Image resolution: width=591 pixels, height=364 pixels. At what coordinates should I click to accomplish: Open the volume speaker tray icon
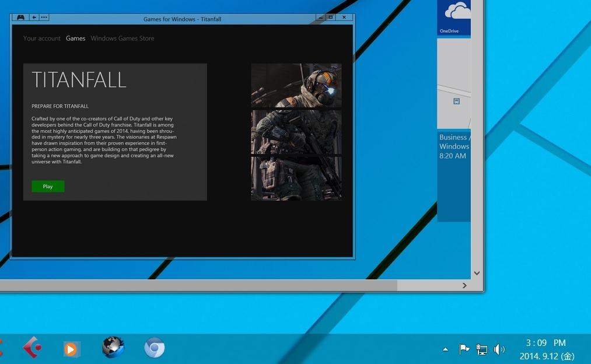(499, 349)
